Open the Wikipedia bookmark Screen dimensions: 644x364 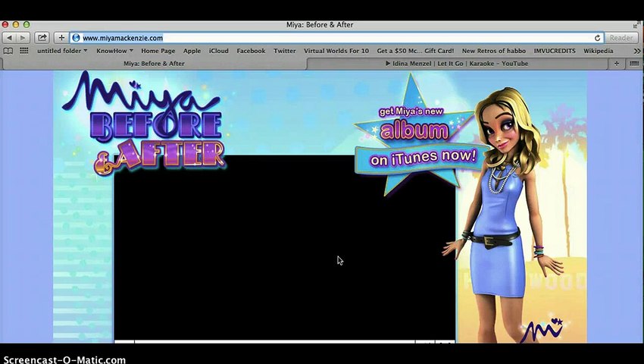(598, 51)
